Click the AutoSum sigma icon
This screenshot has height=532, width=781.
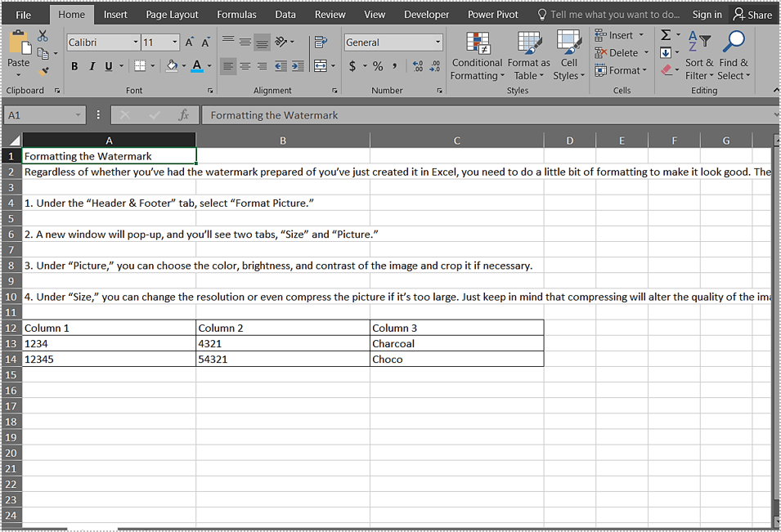pyautogui.click(x=666, y=35)
